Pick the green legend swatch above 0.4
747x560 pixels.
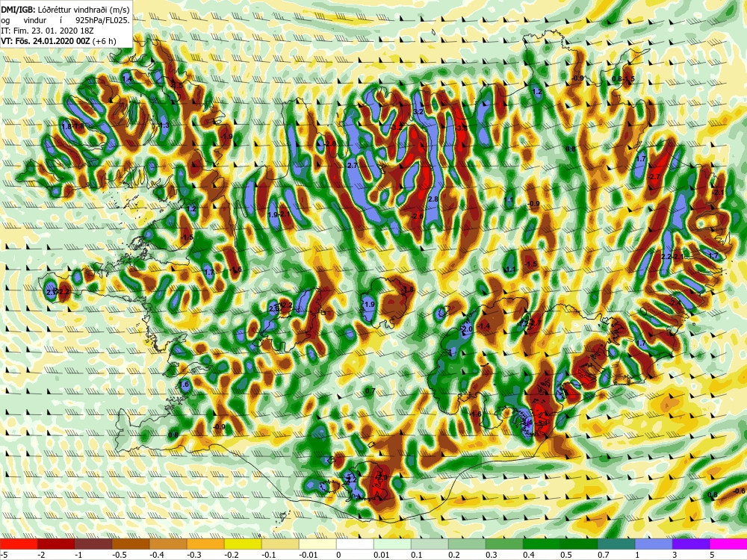542,544
